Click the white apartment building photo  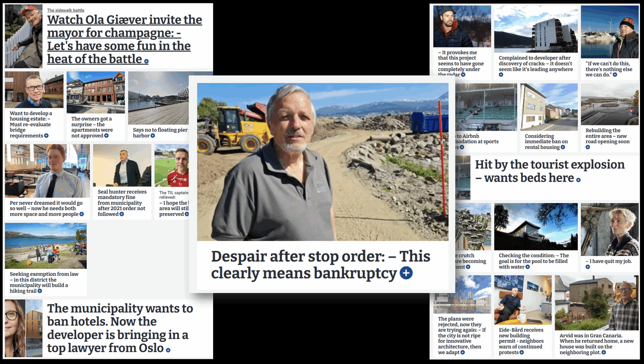536,29
